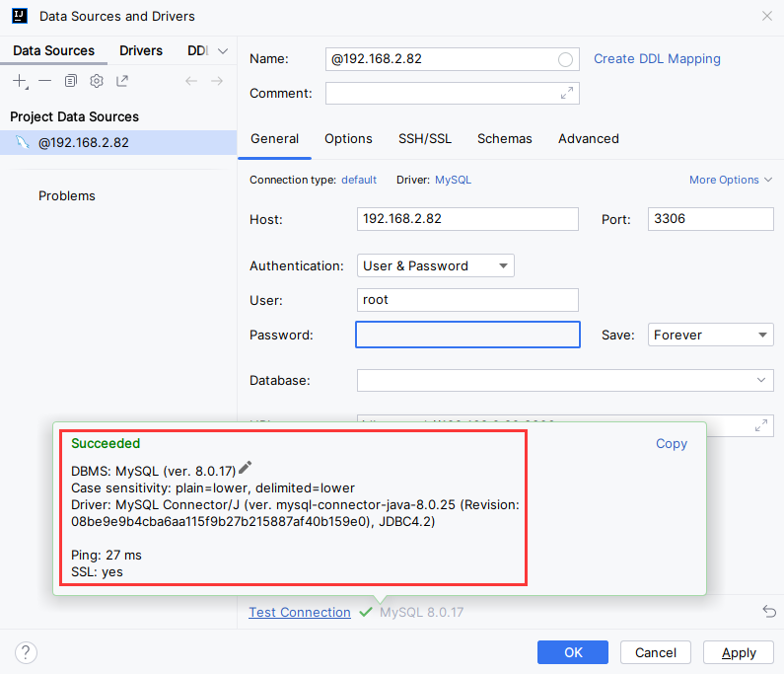Click the Port input field
Screen dimensions: 784x674
click(x=710, y=219)
